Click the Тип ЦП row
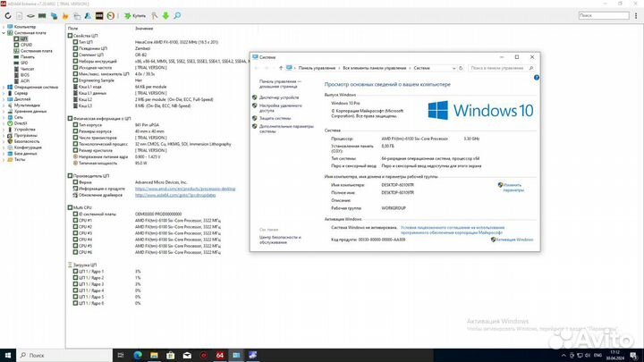Screen dimensions: 644x362 146,42
